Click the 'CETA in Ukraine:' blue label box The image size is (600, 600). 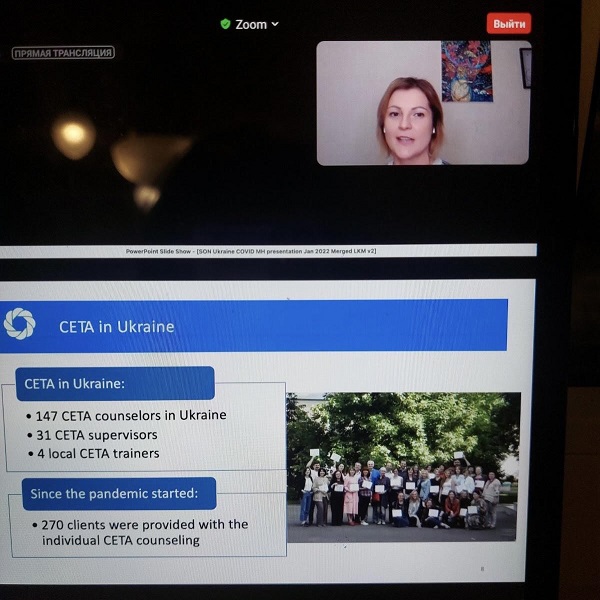coord(115,383)
